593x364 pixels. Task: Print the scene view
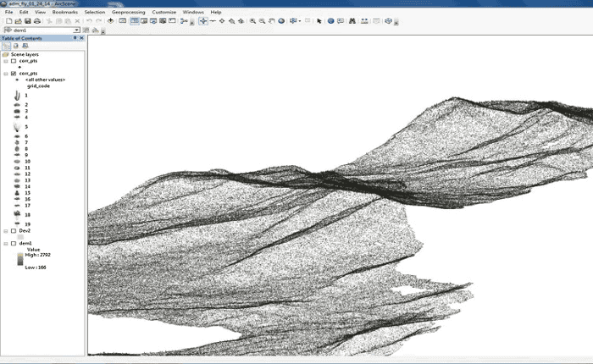point(37,21)
